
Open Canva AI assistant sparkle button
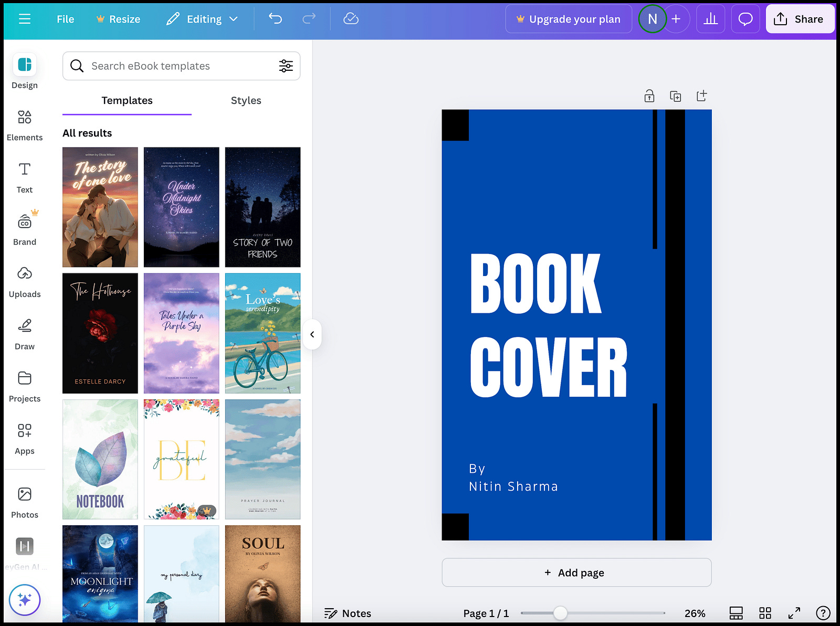point(25,600)
